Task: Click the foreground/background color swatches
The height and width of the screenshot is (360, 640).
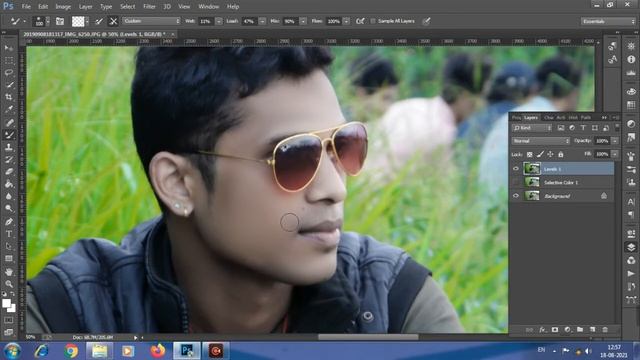Action: (x=8, y=305)
